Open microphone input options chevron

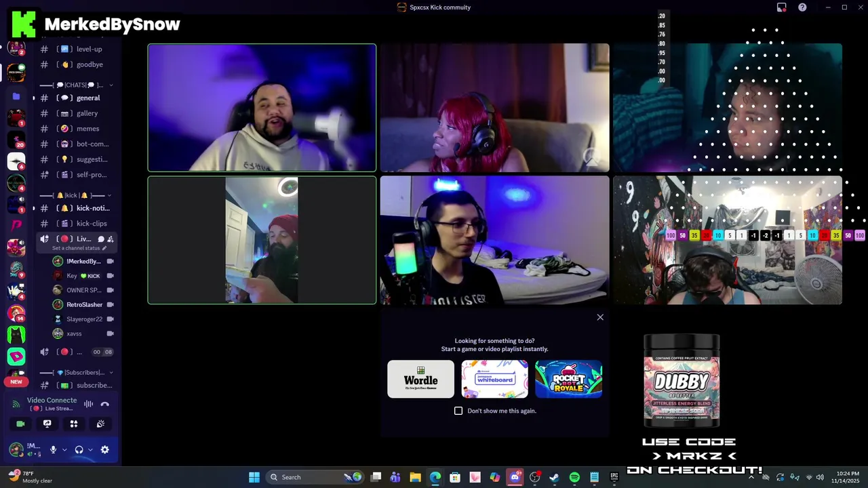tap(64, 449)
